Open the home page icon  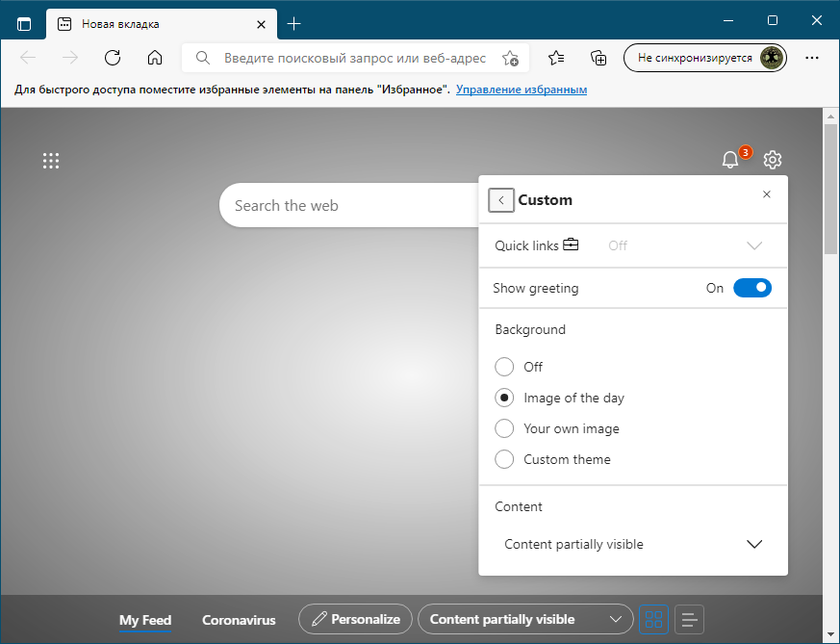155,58
